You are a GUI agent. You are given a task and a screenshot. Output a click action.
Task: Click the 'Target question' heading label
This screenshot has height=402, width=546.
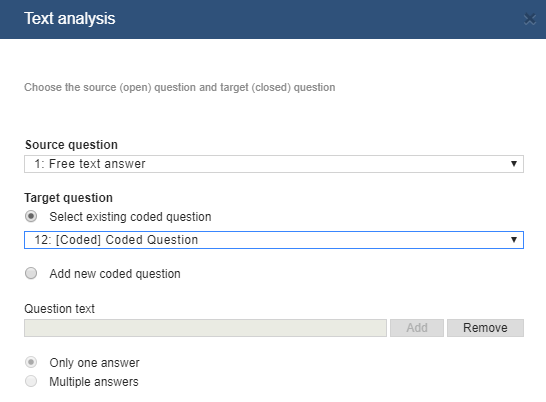69,198
